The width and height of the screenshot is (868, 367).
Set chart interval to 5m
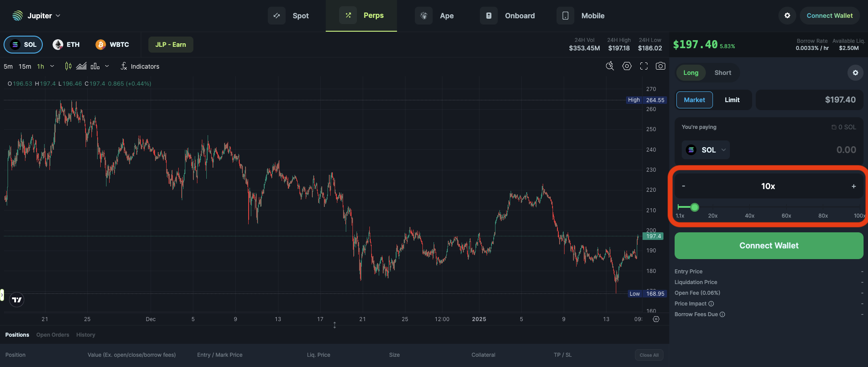click(8, 66)
